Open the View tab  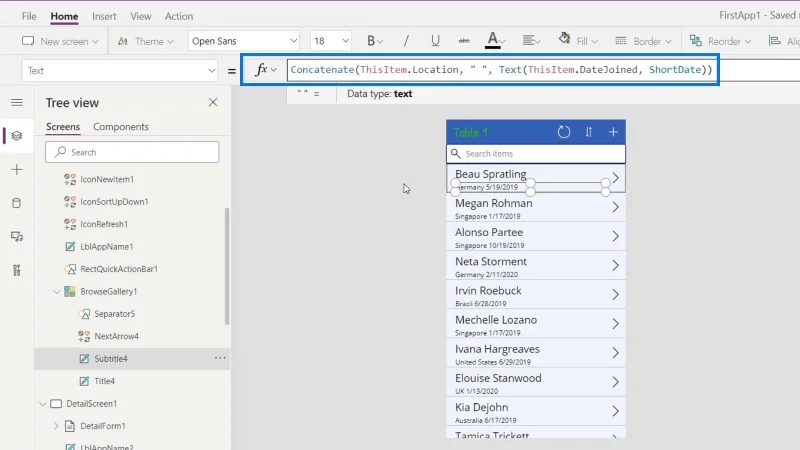140,16
